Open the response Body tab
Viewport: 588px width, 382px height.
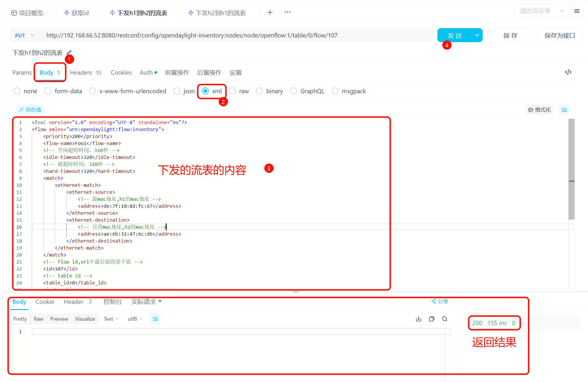pos(19,302)
